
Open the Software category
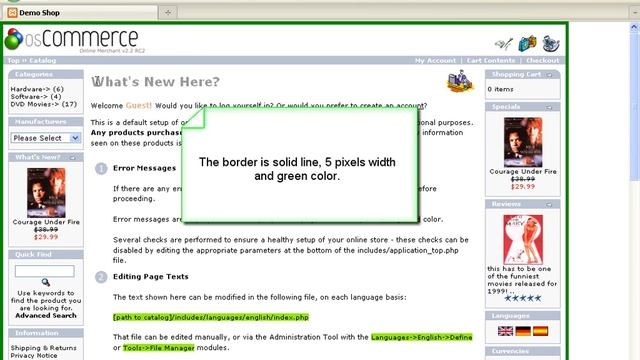tap(36, 97)
